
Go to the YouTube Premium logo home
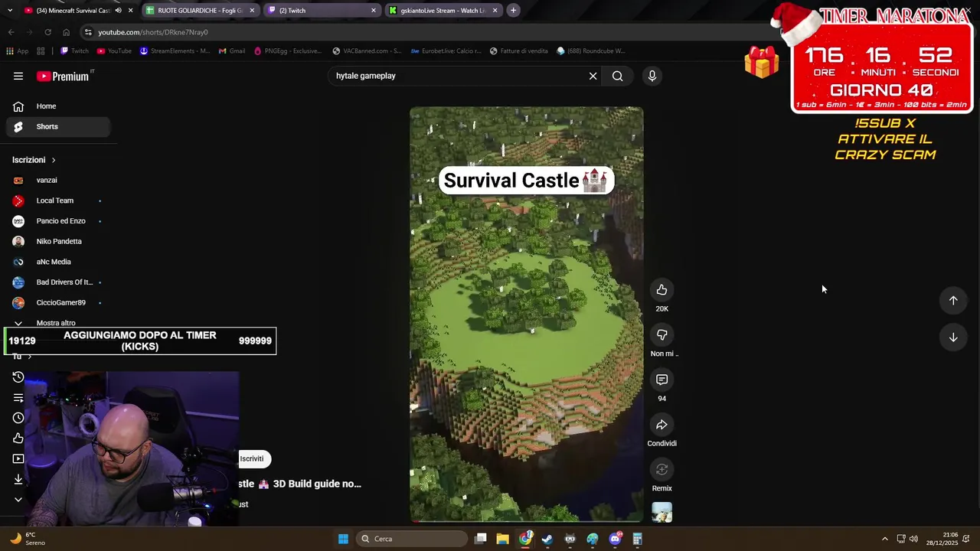pyautogui.click(x=63, y=76)
